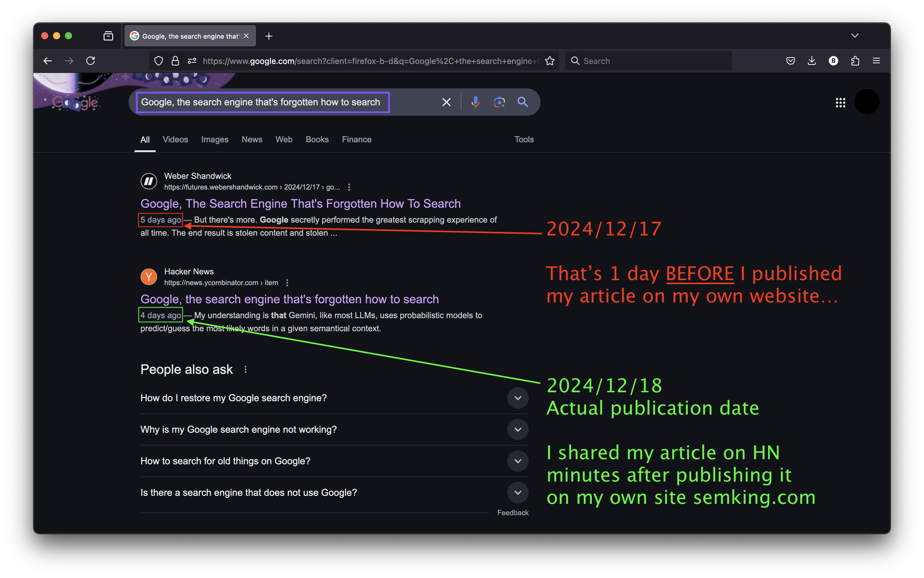Open Save to Pocket icon
This screenshot has height=578, width=924.
click(x=791, y=61)
